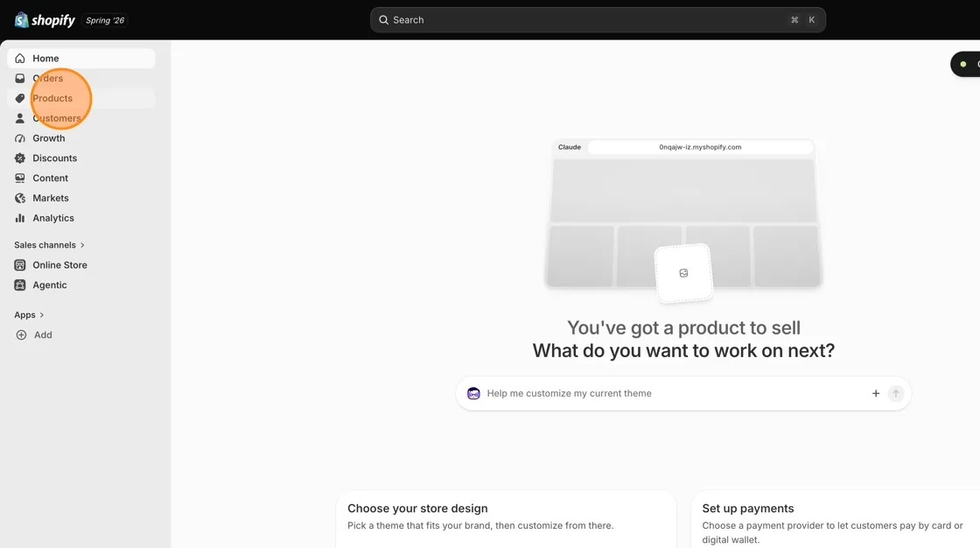The height and width of the screenshot is (548, 980).
Task: Expand the Sales channels chevron
Action: point(82,245)
